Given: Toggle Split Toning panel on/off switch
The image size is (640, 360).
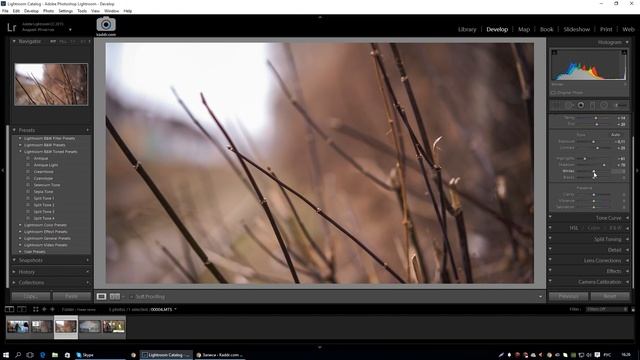Looking at the screenshot, I should [550, 238].
